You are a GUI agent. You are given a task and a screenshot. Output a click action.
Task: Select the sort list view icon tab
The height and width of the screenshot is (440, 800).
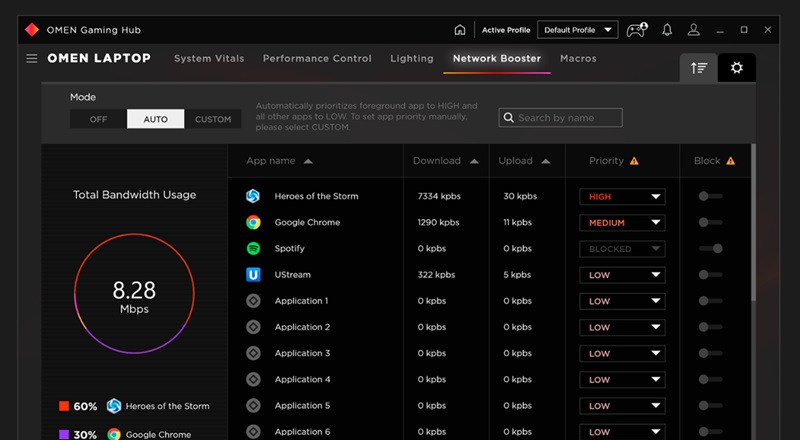pyautogui.click(x=698, y=67)
